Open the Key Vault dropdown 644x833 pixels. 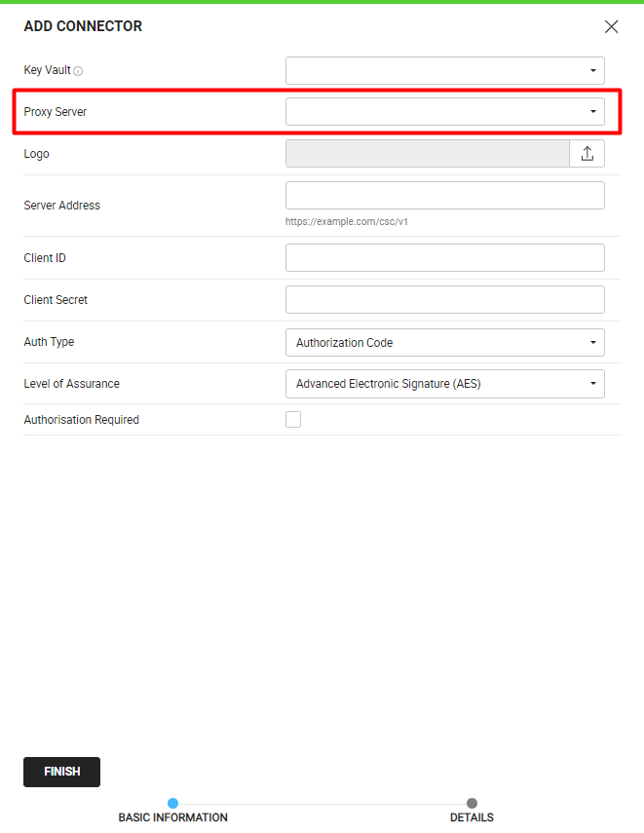click(x=445, y=71)
